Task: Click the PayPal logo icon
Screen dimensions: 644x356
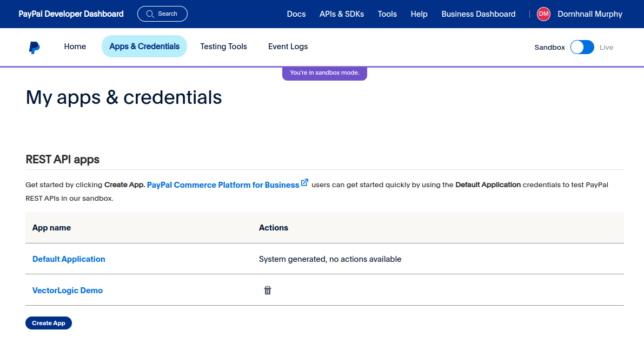Action: 35,47
